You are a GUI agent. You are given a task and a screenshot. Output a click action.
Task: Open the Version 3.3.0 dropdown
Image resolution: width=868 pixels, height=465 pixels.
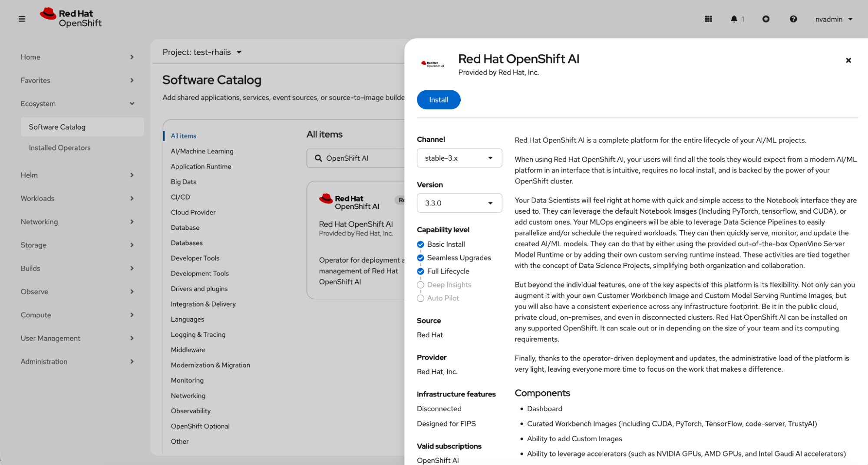coord(459,203)
